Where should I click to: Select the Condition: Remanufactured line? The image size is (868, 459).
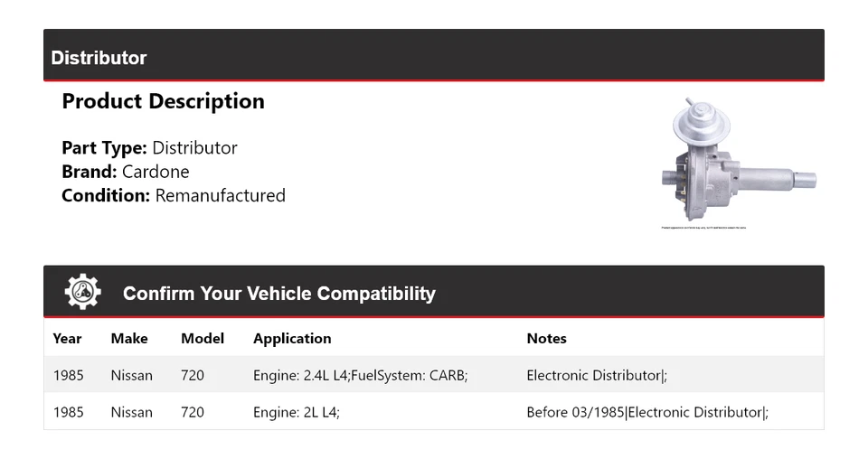174,195
